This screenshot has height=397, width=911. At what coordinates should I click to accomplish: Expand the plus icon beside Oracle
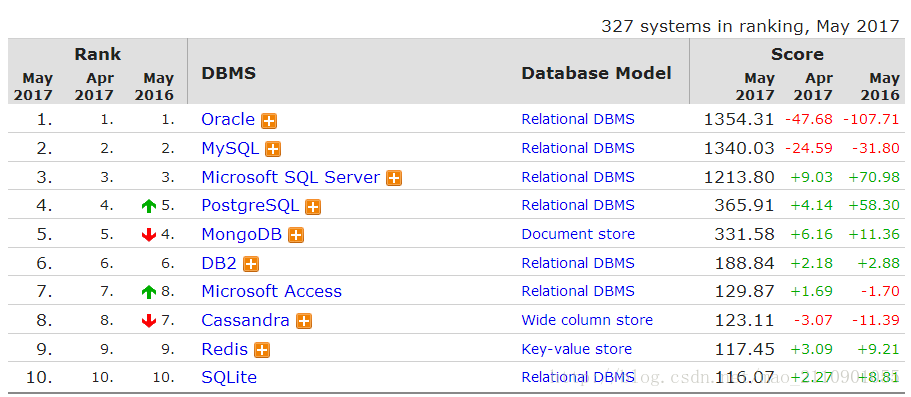pyautogui.click(x=268, y=121)
